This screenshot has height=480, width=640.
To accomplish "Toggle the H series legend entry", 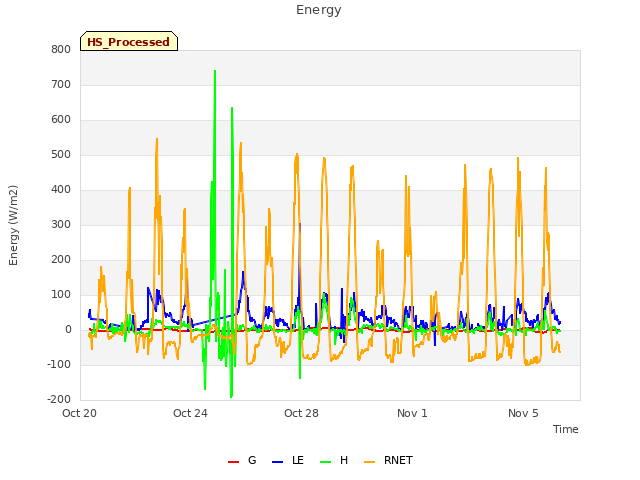I will (334, 460).
